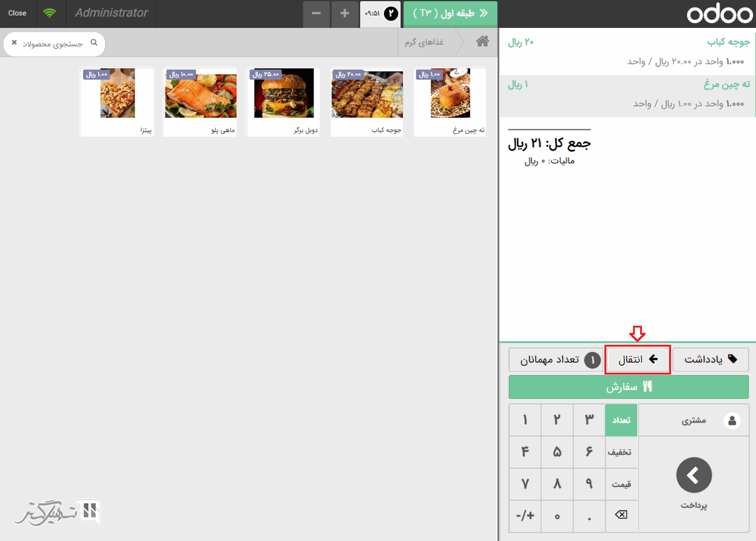Add a new order with the plus button
This screenshot has height=541, width=756.
click(x=345, y=13)
